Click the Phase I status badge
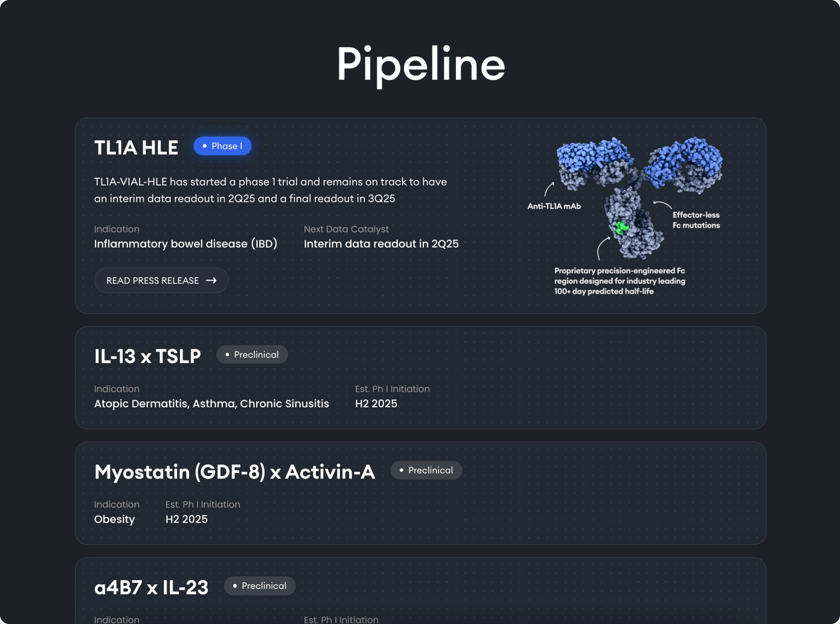The image size is (840, 624). (x=223, y=146)
